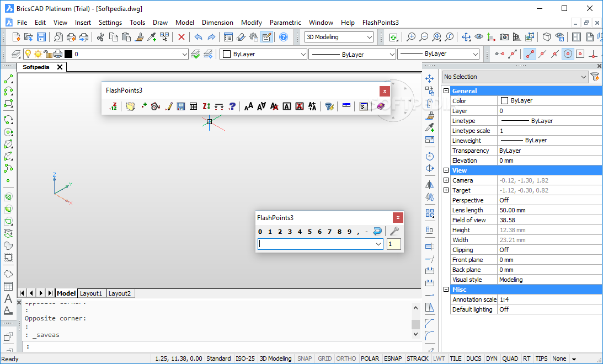The height and width of the screenshot is (364, 603).
Task: Toggle GRID in the status bar
Action: click(x=324, y=358)
